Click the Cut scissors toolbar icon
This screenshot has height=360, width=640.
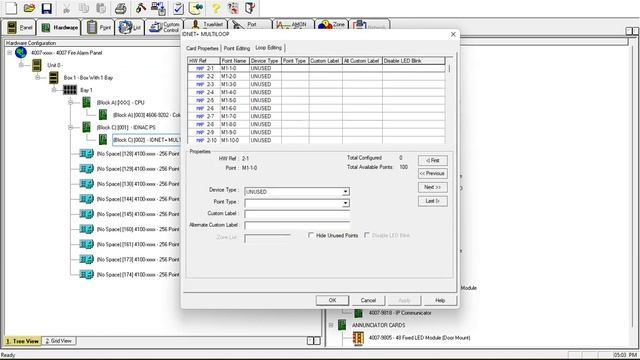coord(67,8)
